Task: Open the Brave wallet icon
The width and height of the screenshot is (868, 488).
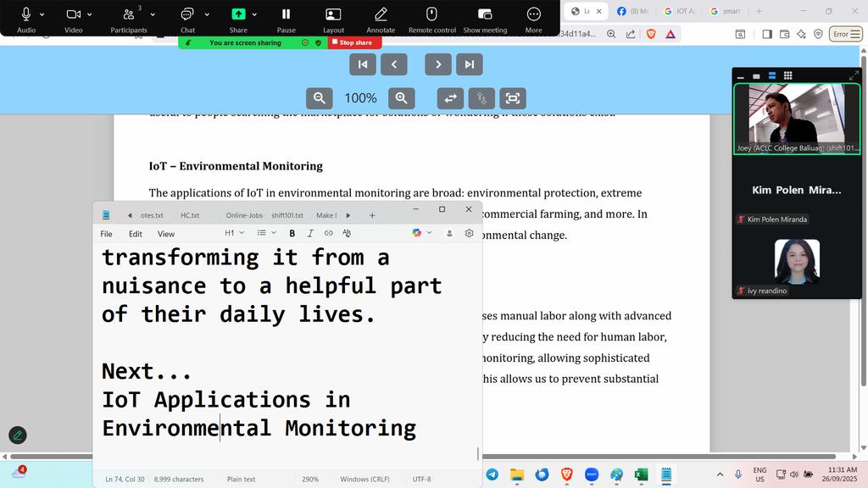Action: (784, 34)
